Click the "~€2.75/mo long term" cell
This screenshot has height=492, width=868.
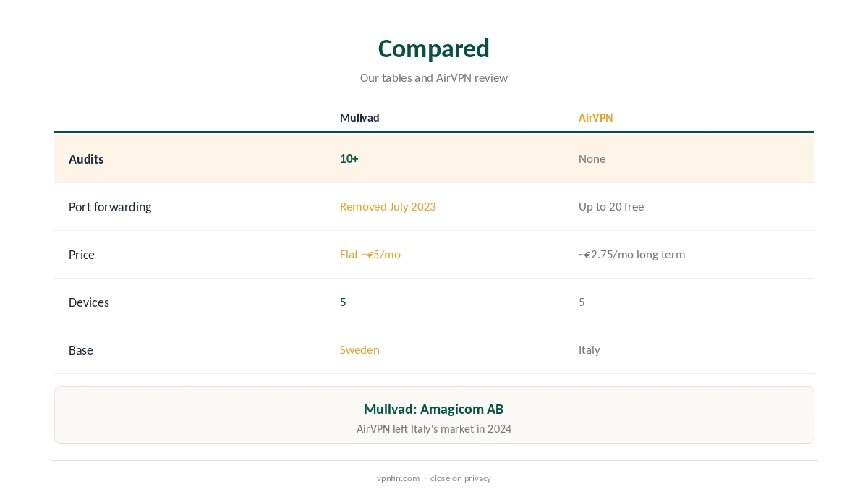(x=631, y=254)
